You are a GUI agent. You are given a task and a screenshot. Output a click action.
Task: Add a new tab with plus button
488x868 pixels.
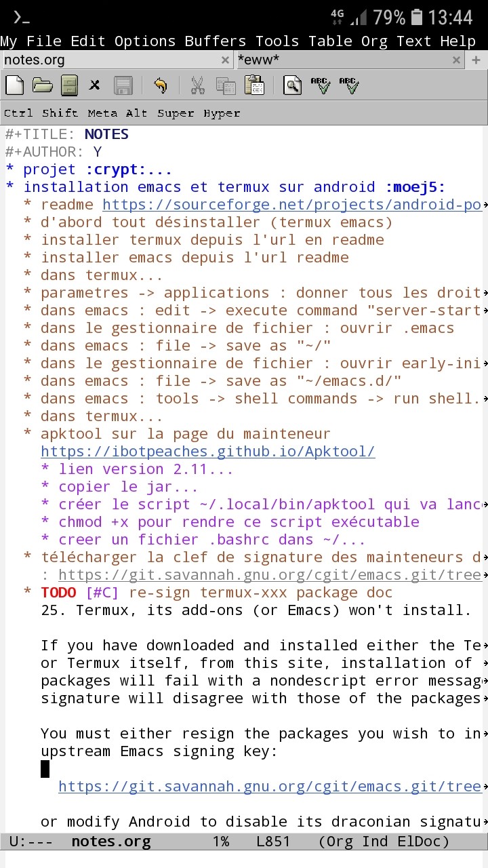coord(476,60)
